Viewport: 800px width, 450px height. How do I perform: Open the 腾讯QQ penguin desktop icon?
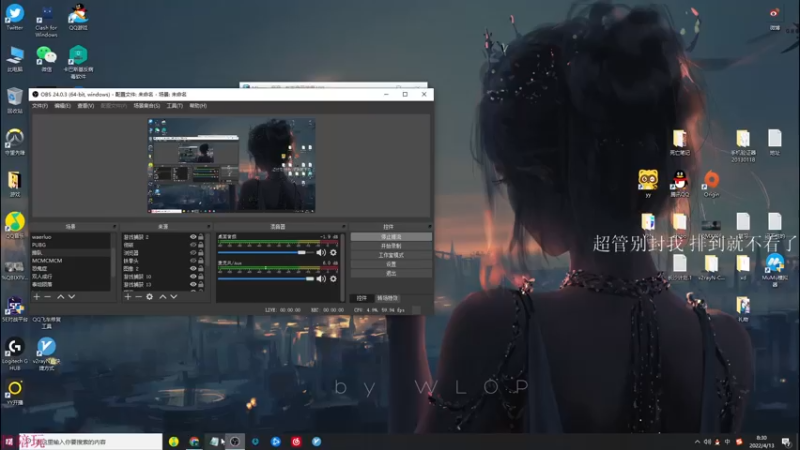pyautogui.click(x=680, y=184)
